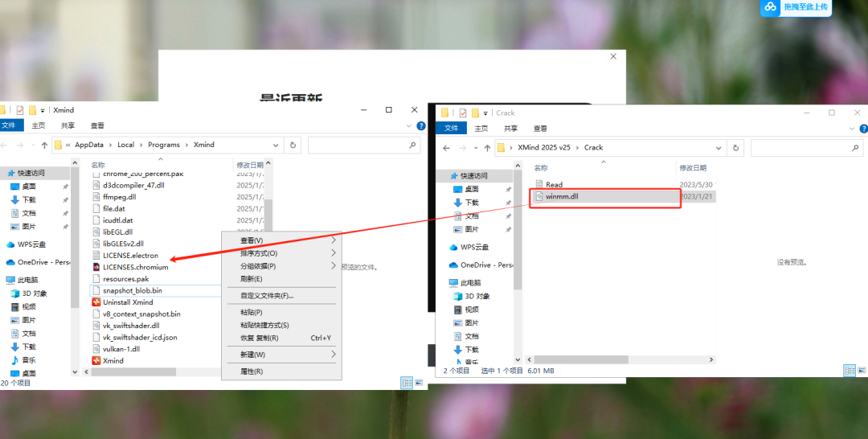This screenshot has width=868, height=439.
Task: Open 排序方式(O) in the context menu
Action: click(x=281, y=253)
